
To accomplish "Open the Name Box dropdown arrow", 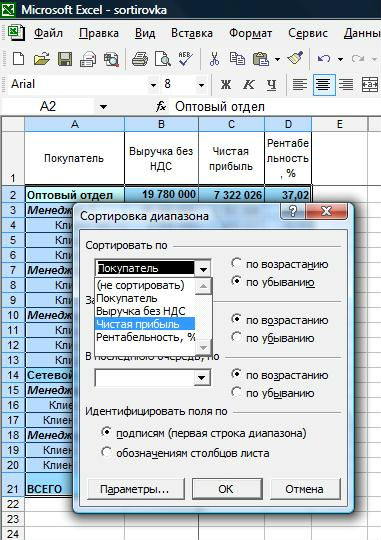I will tap(103, 107).
